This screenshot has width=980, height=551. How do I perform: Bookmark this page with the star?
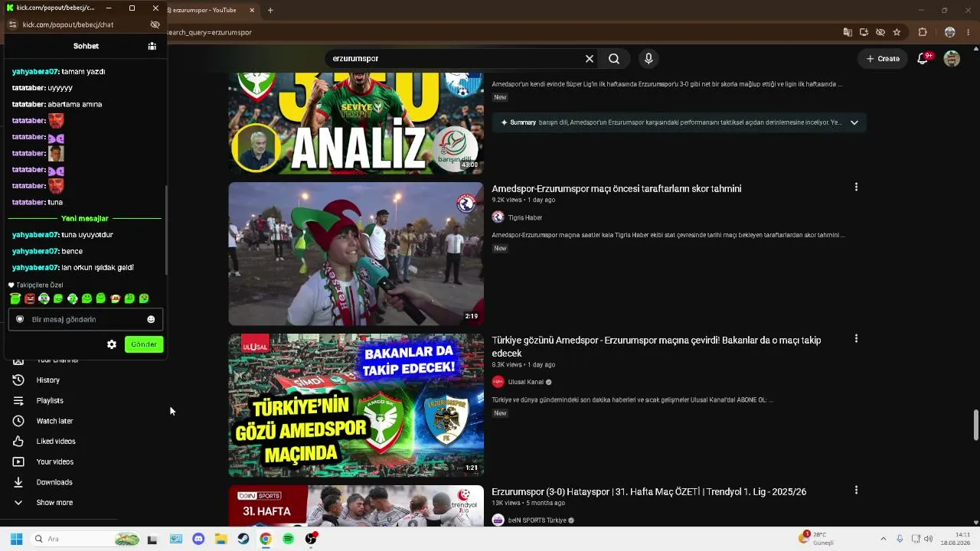tap(897, 32)
